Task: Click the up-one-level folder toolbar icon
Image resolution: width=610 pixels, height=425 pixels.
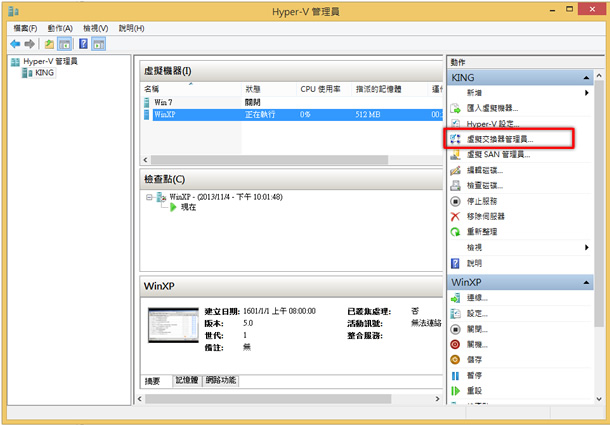Action: [x=49, y=44]
